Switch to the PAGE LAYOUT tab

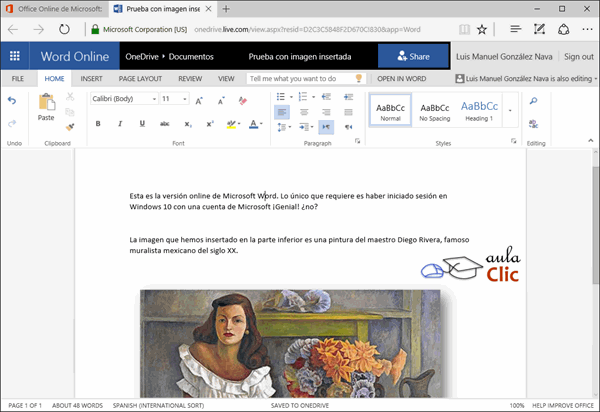[140, 79]
